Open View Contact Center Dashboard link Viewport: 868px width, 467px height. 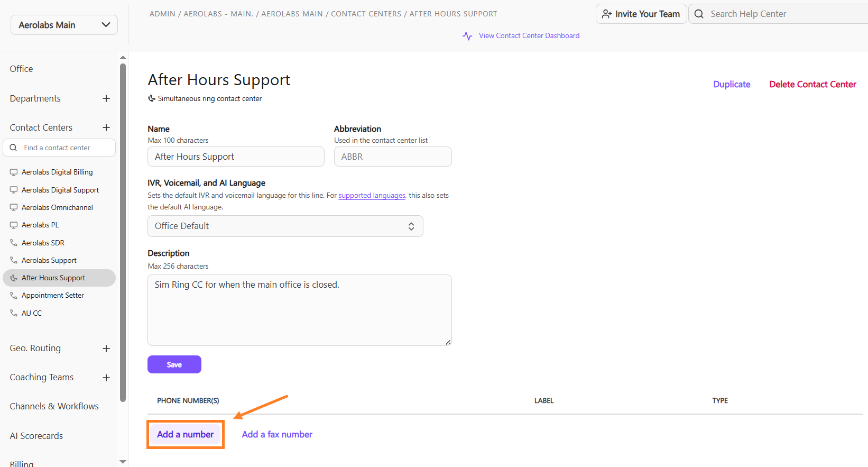[529, 35]
